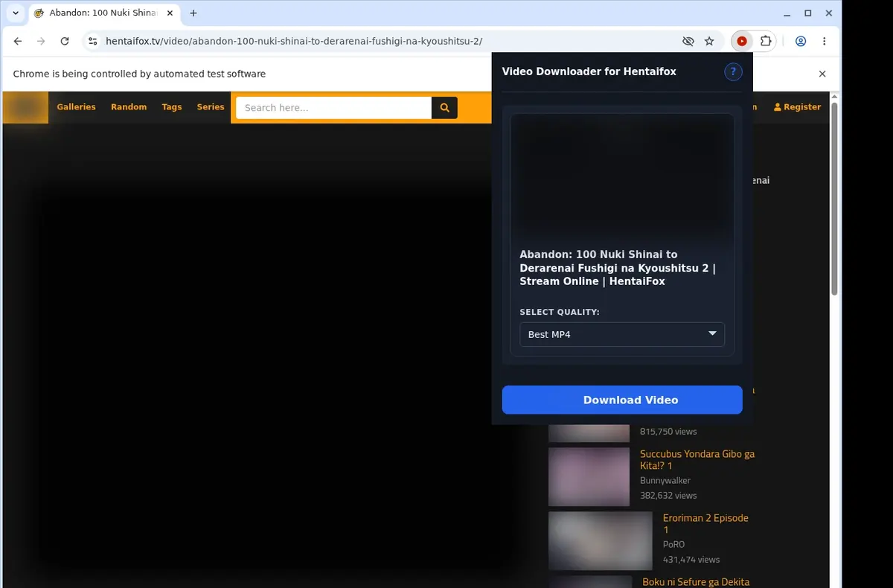The height and width of the screenshot is (588, 893).
Task: View site information icon in address bar
Action: tap(92, 42)
